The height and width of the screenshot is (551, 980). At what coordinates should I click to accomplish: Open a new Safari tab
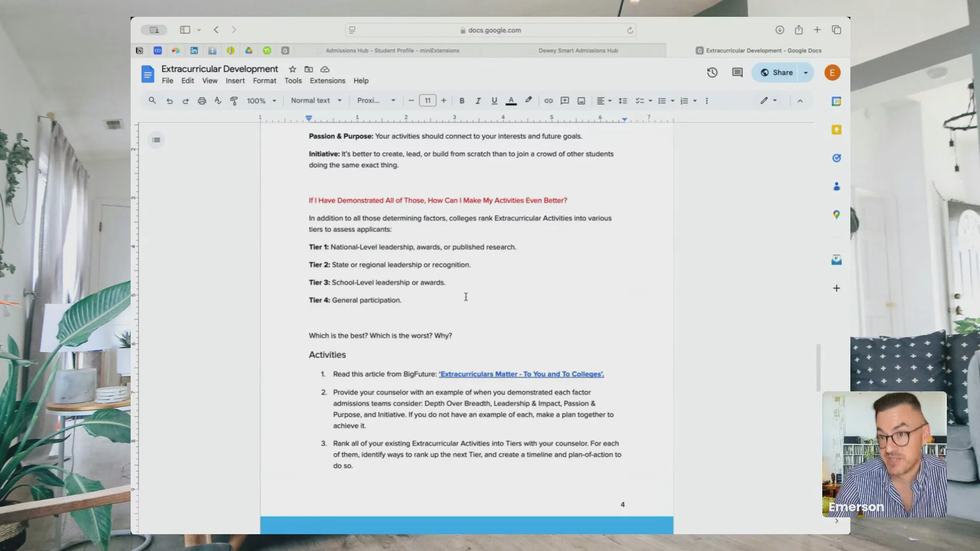click(817, 30)
